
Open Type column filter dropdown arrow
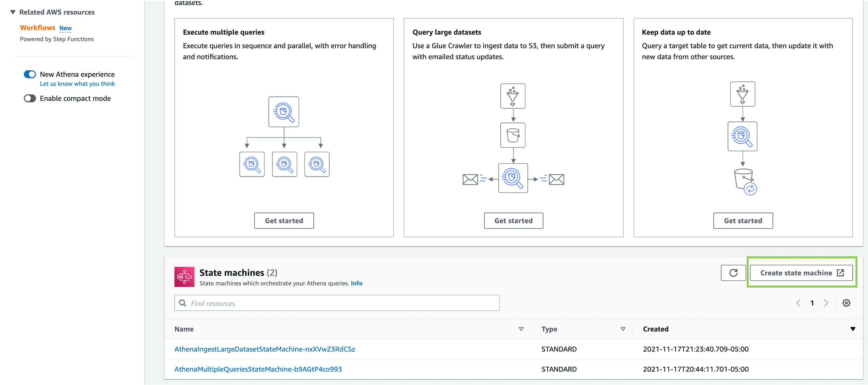623,329
